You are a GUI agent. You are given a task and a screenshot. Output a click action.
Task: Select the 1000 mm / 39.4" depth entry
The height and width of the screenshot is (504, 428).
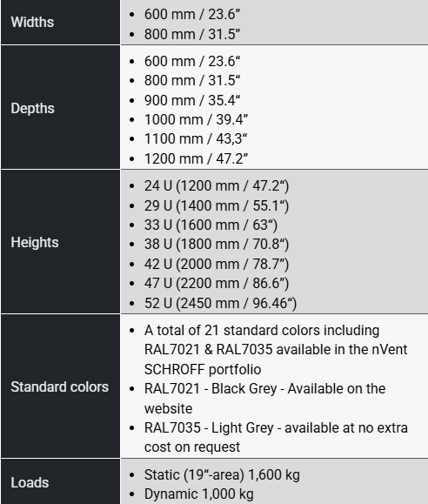click(x=196, y=119)
